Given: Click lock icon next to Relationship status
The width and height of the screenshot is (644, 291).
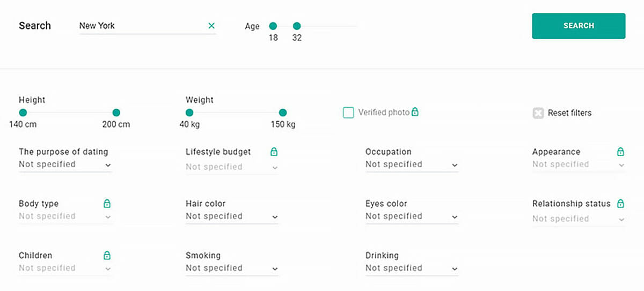Looking at the screenshot, I should 621,204.
